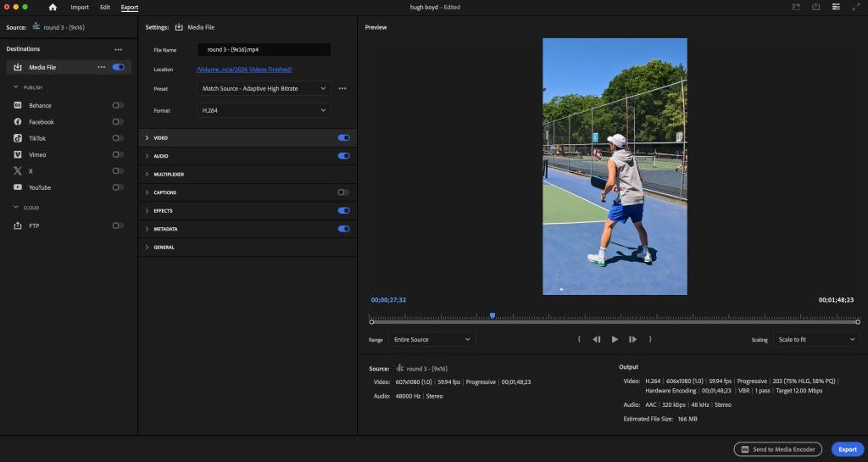Disable Effects toggle

click(x=344, y=211)
